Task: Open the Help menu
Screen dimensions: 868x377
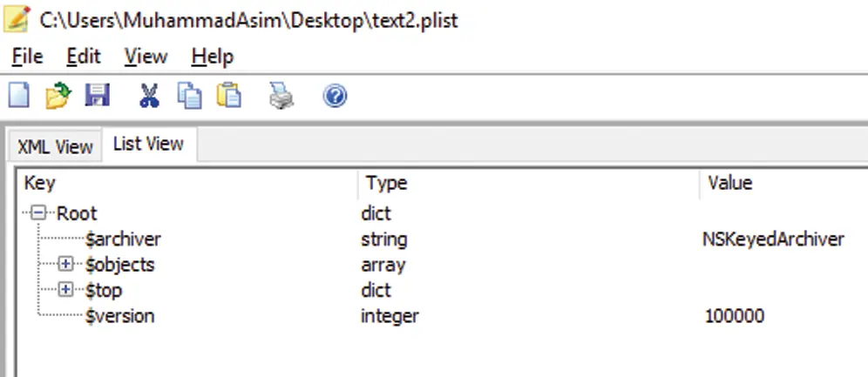Action: coord(213,57)
